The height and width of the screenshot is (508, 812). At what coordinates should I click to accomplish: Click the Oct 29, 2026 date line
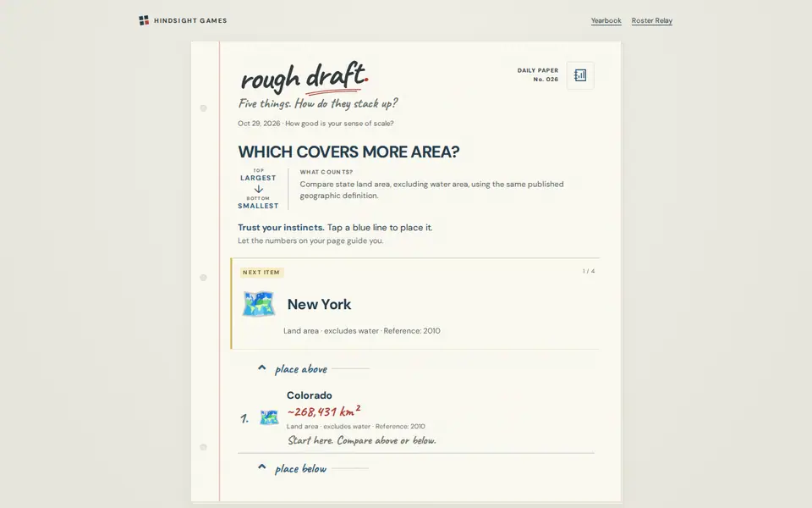click(x=315, y=124)
